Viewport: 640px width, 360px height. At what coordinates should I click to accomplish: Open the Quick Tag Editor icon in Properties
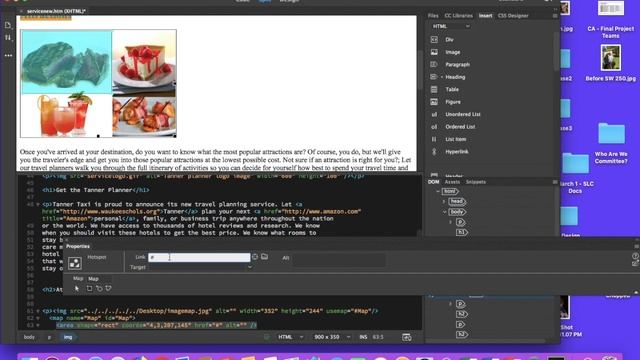pos(635,264)
